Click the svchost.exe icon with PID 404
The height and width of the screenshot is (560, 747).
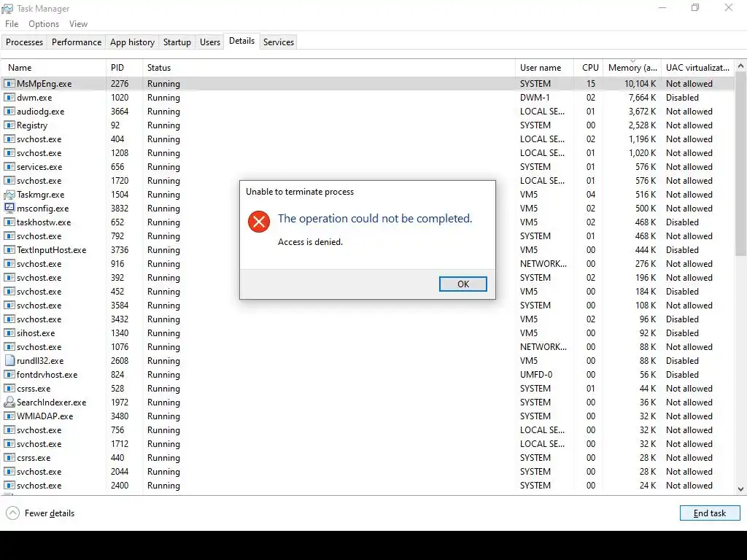click(9, 139)
